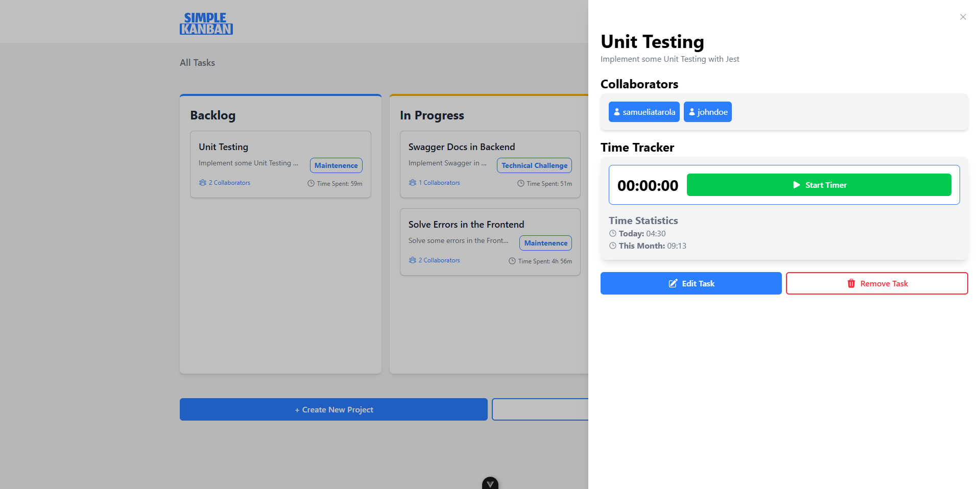Click Time Spent: 59m text
The image size is (980, 489).
coord(340,184)
